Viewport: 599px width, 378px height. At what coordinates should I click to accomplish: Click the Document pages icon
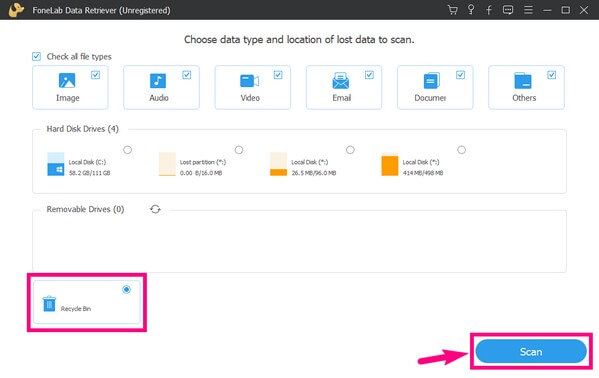click(x=432, y=81)
